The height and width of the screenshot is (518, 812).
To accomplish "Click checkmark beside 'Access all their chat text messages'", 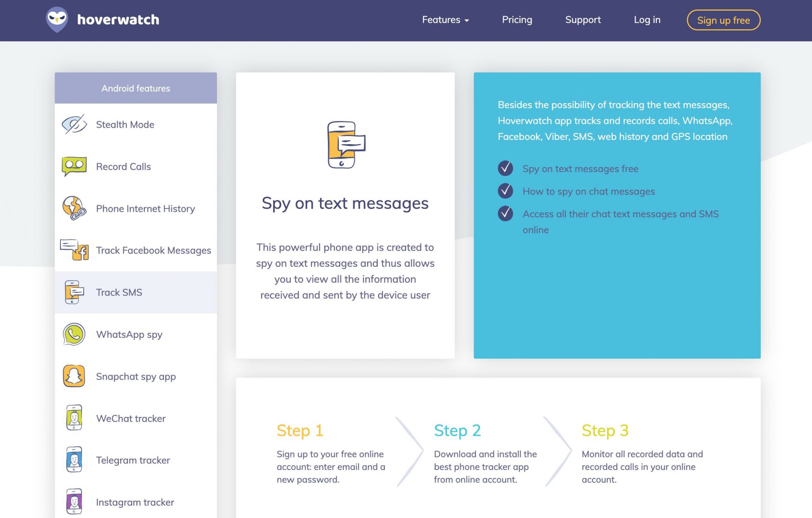I will [505, 214].
